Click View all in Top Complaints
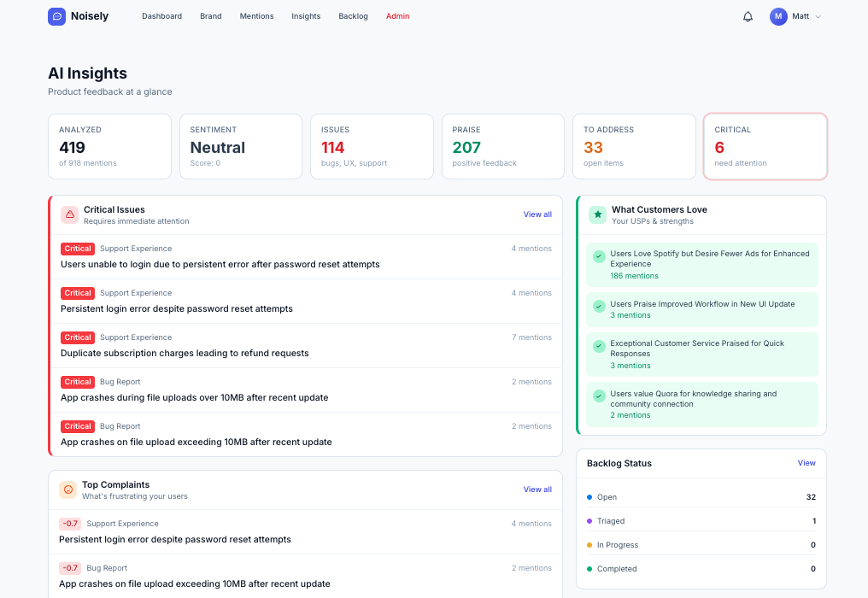Screen dimensions: 868x598 click(537, 490)
